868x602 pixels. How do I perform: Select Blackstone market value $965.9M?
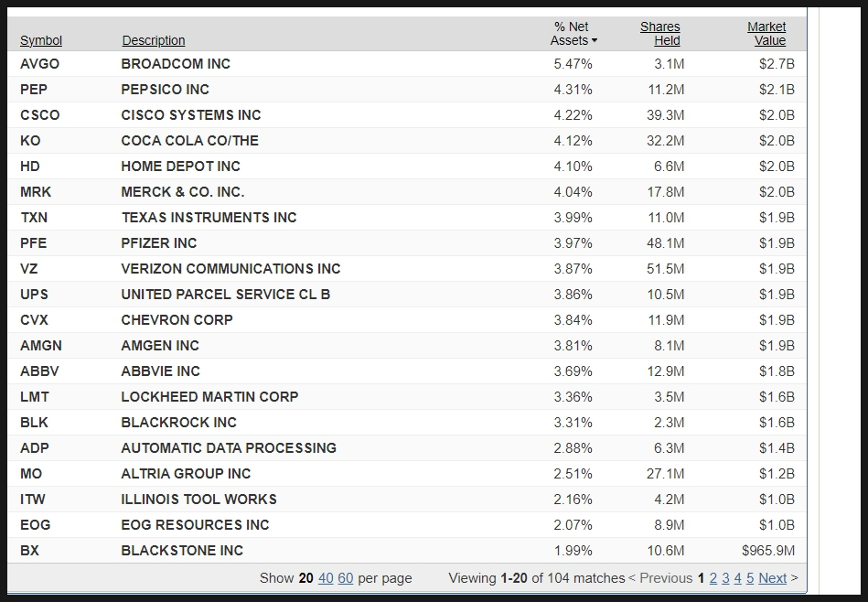click(x=768, y=551)
